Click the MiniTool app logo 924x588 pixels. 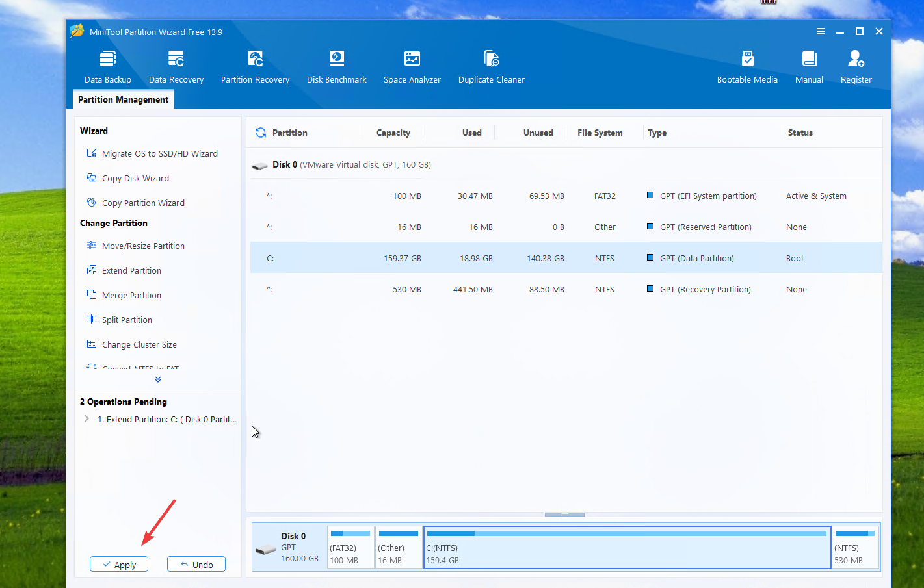77,31
